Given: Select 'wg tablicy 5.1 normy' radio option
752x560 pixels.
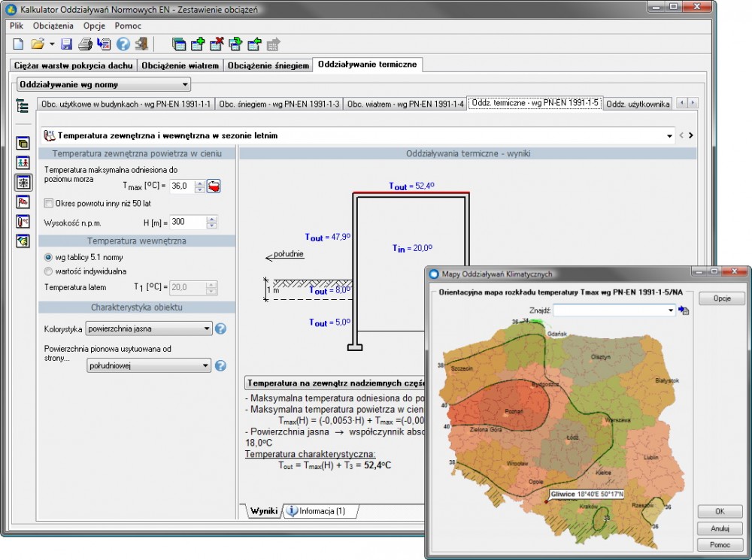Looking at the screenshot, I should (49, 257).
